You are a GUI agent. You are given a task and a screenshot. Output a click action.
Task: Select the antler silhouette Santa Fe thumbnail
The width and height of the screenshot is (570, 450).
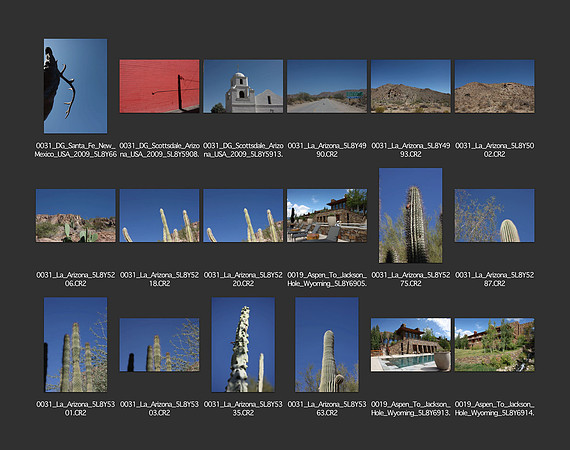[76, 86]
